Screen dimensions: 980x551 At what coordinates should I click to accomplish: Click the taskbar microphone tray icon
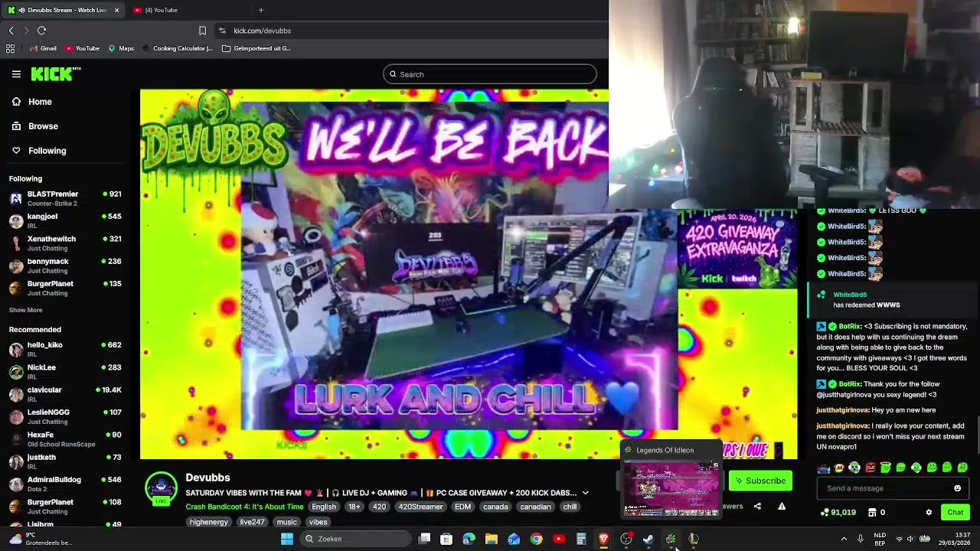(x=861, y=539)
